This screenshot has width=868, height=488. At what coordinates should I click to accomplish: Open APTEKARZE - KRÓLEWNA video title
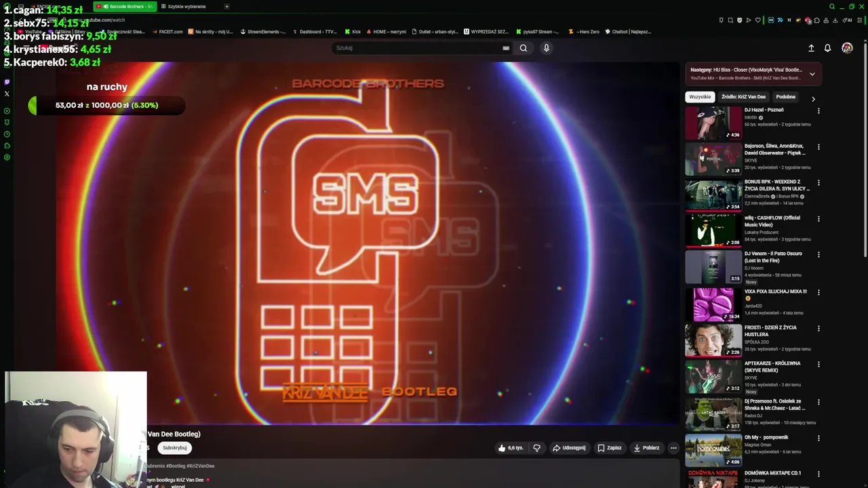click(772, 367)
